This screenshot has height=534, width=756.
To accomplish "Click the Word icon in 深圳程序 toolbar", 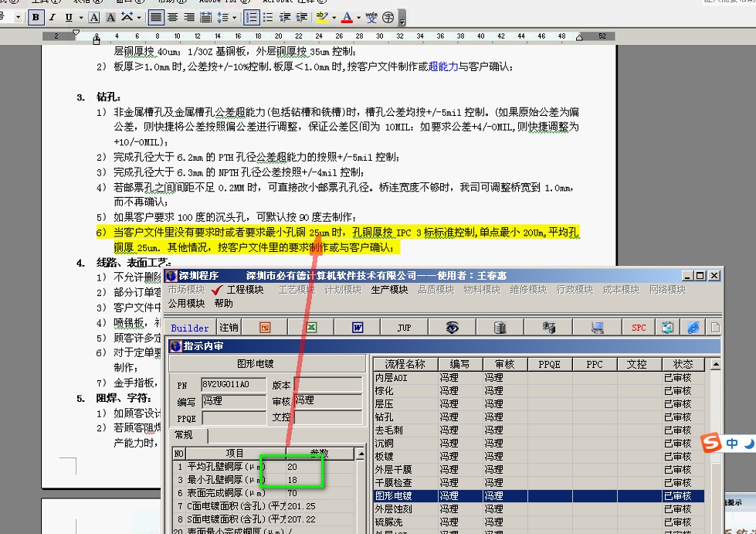I will point(358,328).
